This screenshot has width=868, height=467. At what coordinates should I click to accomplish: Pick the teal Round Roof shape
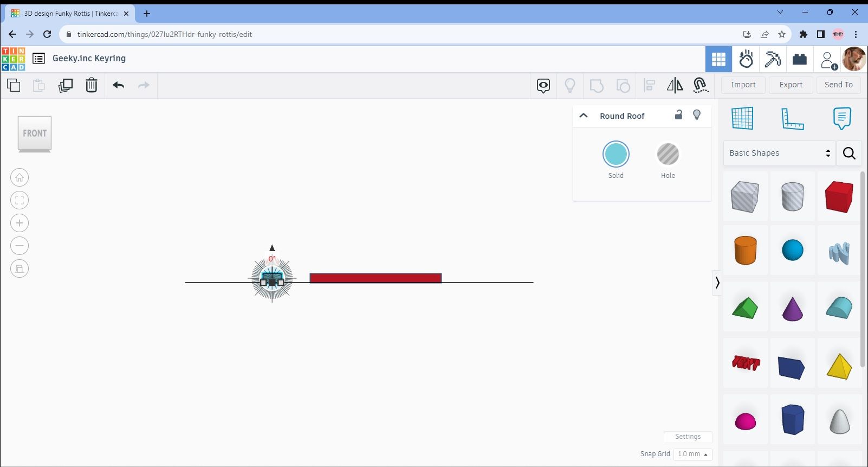(839, 308)
